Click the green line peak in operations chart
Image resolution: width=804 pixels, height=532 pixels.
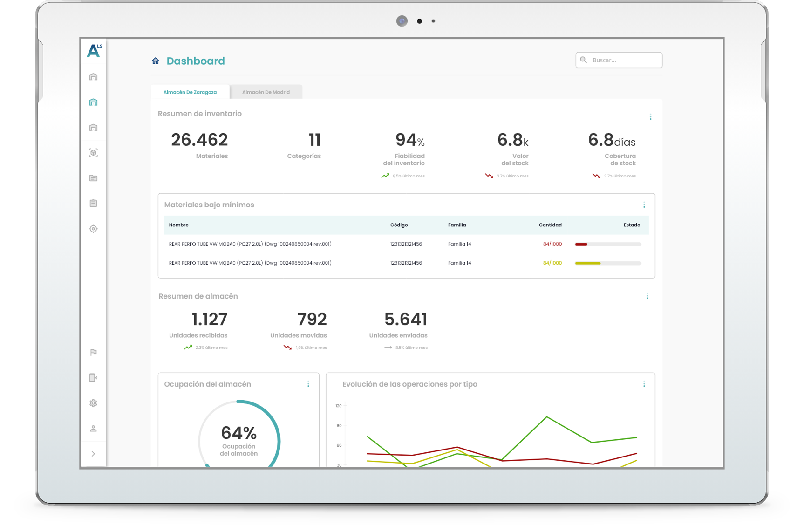click(547, 417)
